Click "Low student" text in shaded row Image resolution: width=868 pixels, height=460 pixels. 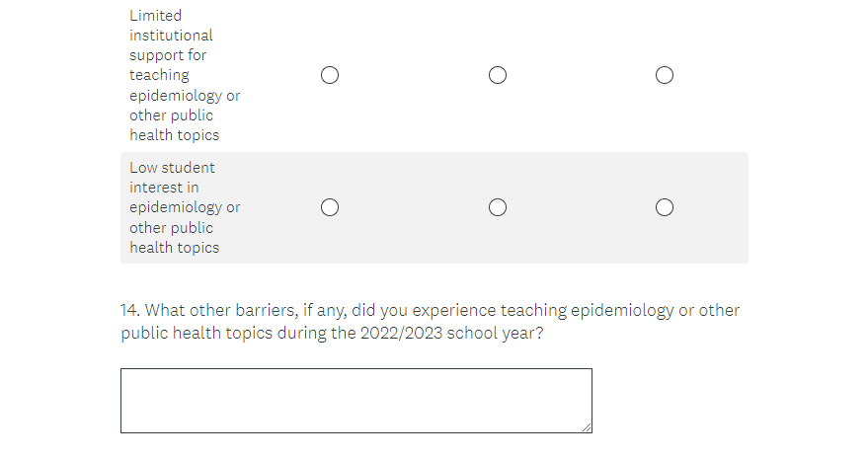coord(172,168)
